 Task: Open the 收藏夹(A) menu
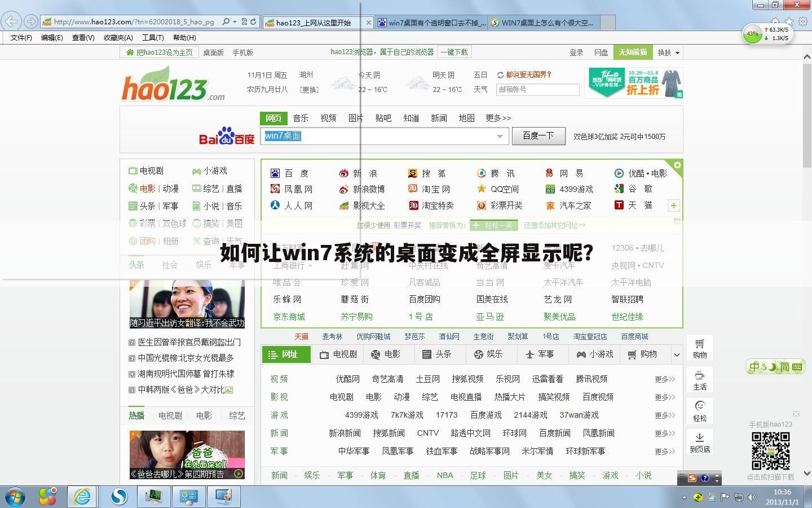pyautogui.click(x=118, y=38)
